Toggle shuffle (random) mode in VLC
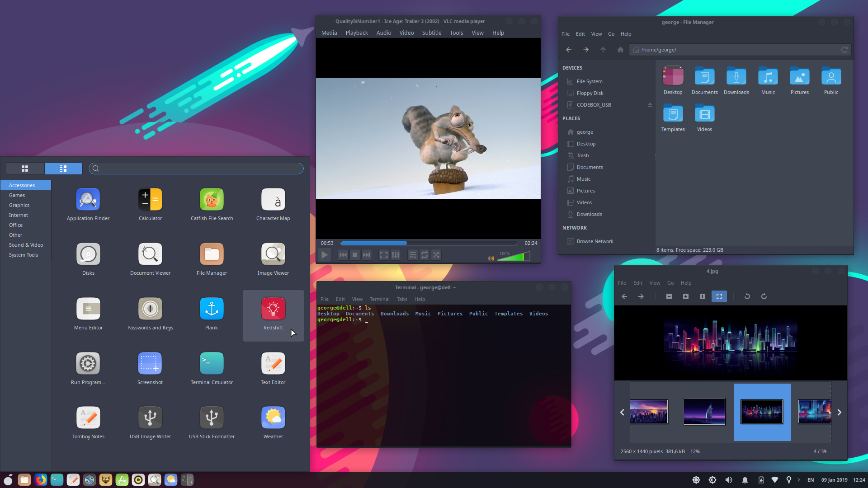This screenshot has height=488, width=868. 436,255
